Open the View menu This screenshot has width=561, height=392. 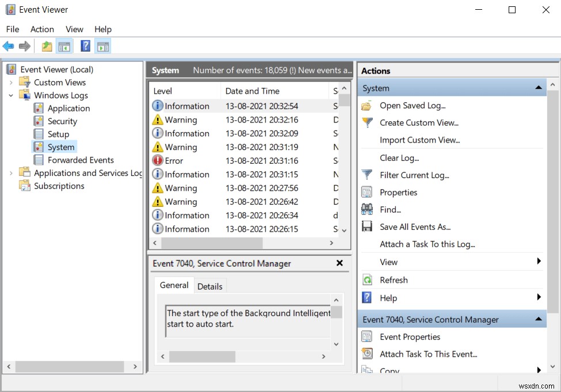(74, 29)
